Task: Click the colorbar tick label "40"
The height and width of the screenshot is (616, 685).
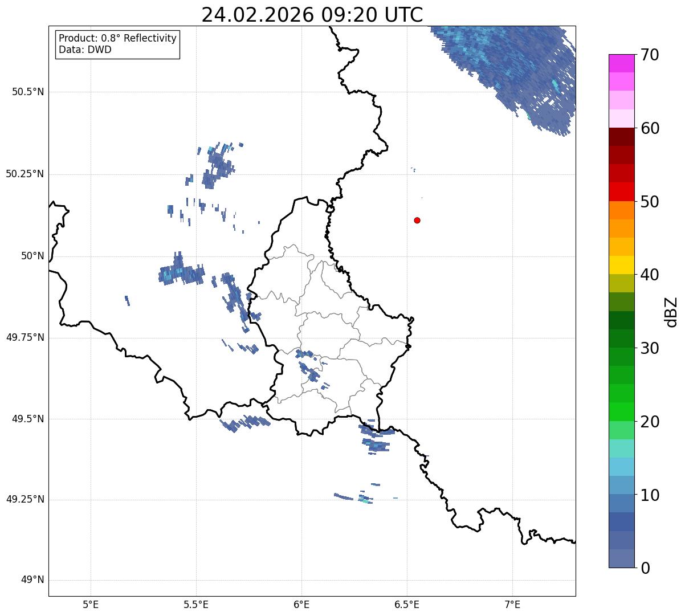Action: click(x=650, y=275)
